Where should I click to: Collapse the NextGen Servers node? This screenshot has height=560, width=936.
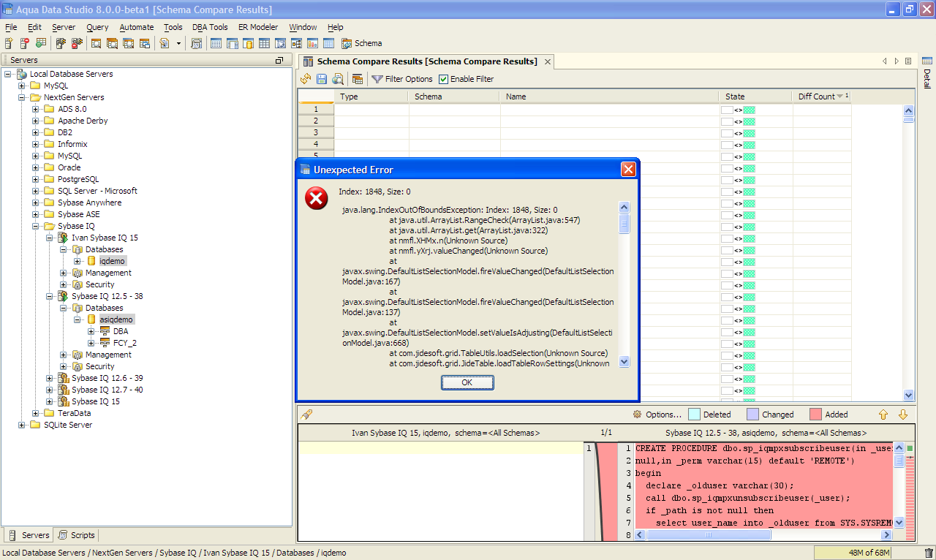pos(23,97)
